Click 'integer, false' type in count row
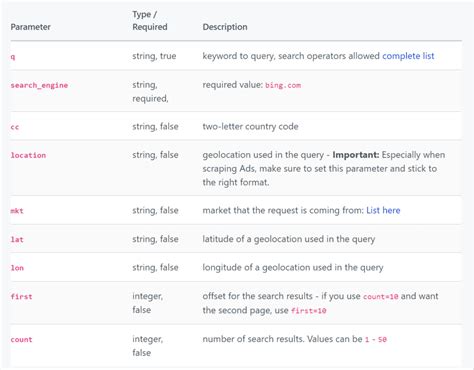Screen dimensions: 474x370 tap(148, 346)
